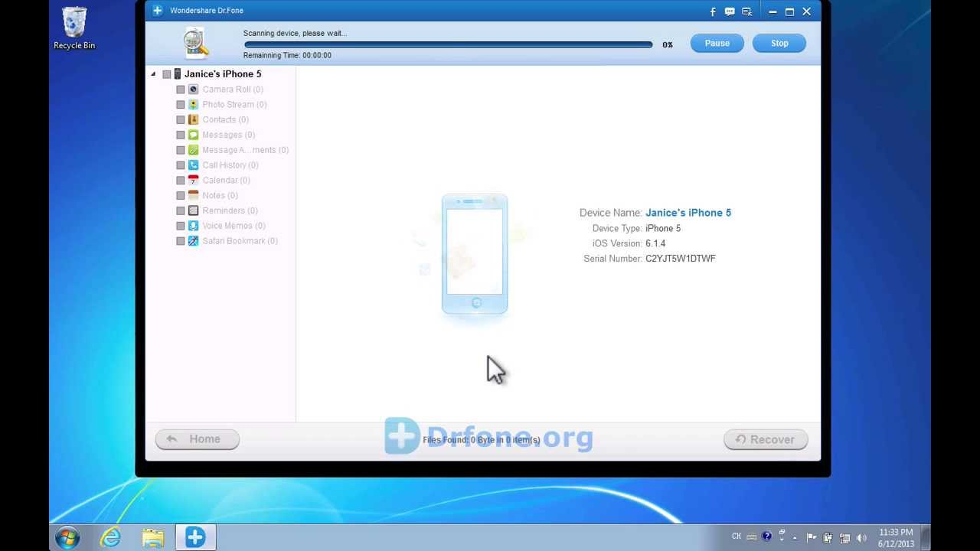Select Messages (0) in the tree
This screenshot has height=551, width=980.
(229, 135)
